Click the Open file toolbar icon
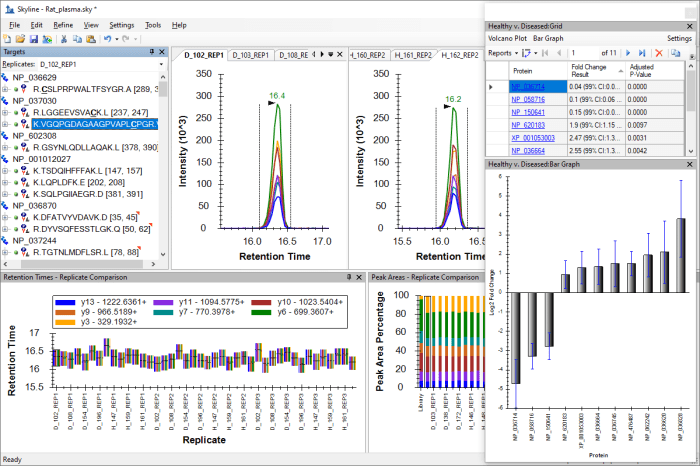Viewport: 700px width, 466px height. [21, 38]
